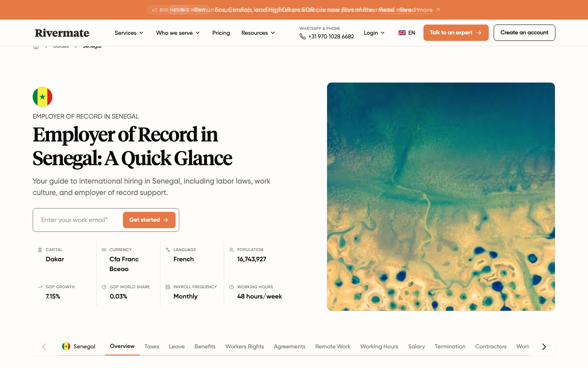588x368 pixels.
Task: Click the capital value Dakar
Action: tap(55, 259)
